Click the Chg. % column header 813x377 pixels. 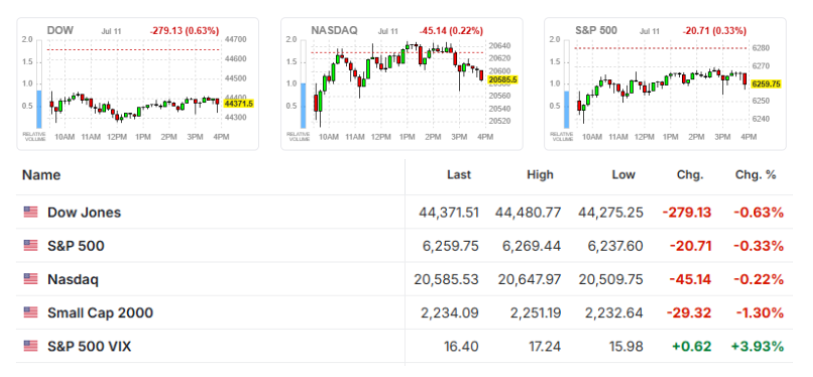pyautogui.click(x=755, y=175)
